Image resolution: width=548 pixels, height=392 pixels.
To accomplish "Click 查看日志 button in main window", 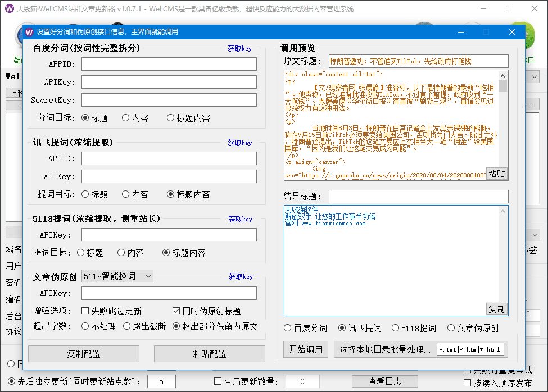I will pos(385,381).
